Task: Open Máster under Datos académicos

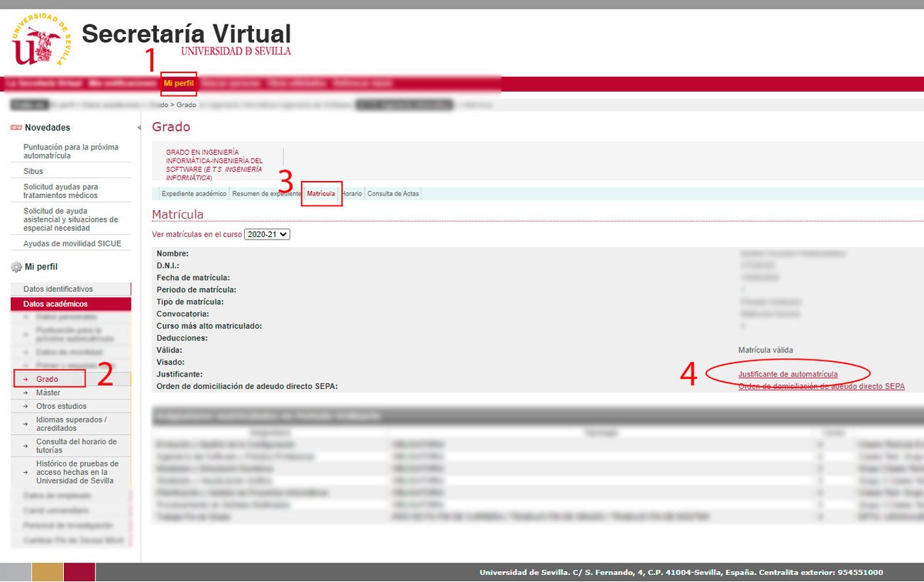Action: tap(49, 393)
